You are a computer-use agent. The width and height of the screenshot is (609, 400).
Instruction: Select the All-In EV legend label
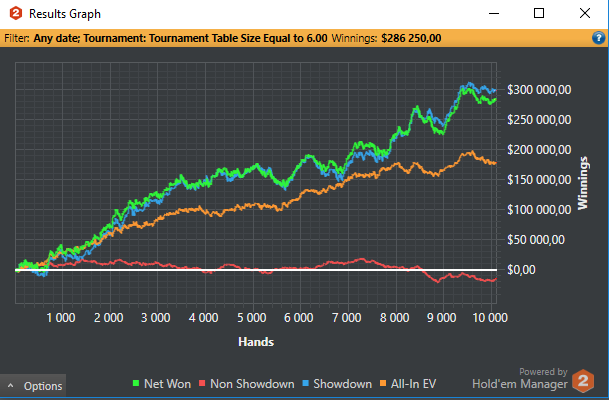[x=413, y=384]
